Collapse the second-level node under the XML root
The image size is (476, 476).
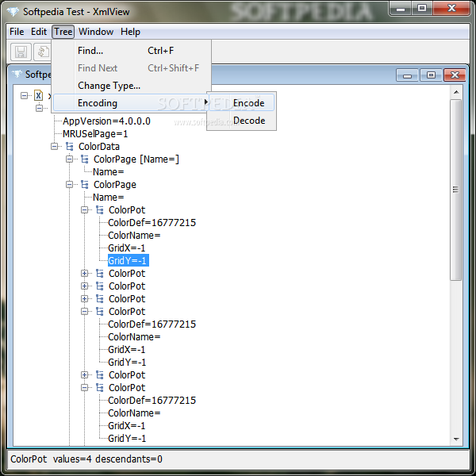click(39, 108)
